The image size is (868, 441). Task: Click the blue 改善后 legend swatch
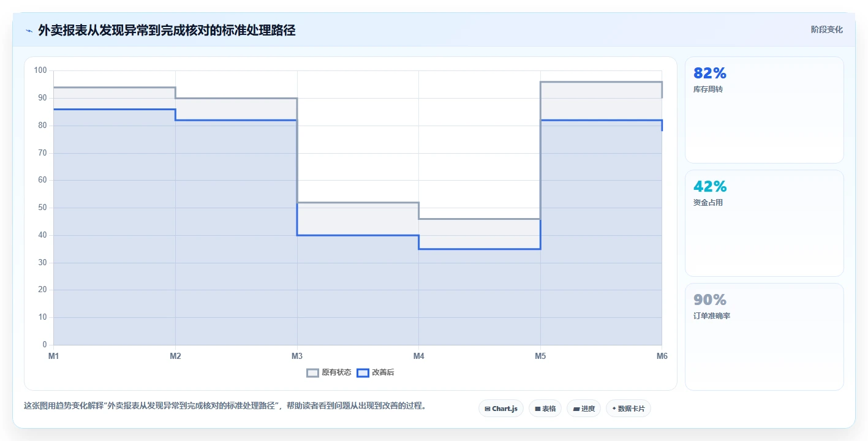point(363,372)
